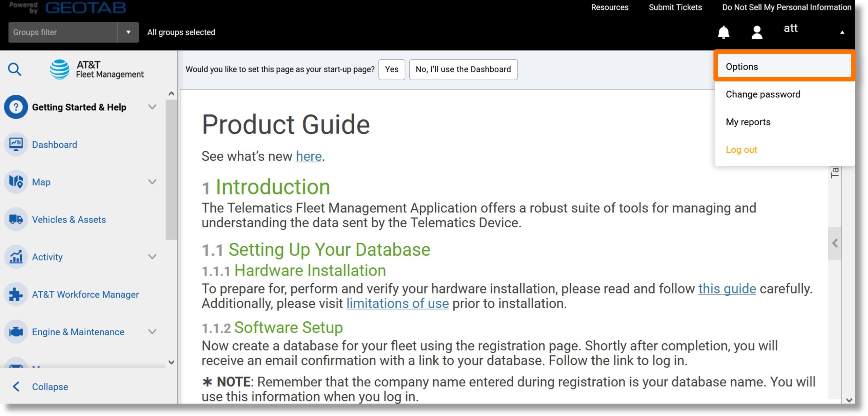Click the AT&T Workforce Manager puzzle icon
The image size is (868, 416).
[x=16, y=294]
